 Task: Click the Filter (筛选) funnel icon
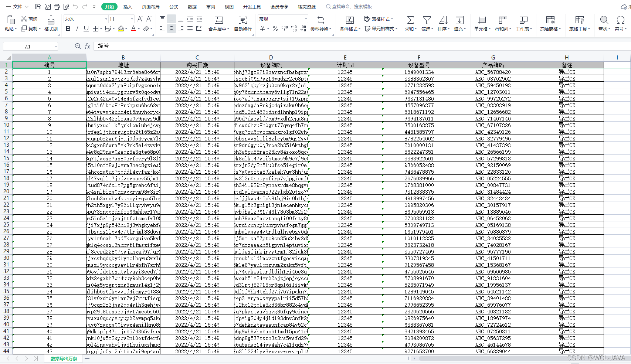(427, 20)
